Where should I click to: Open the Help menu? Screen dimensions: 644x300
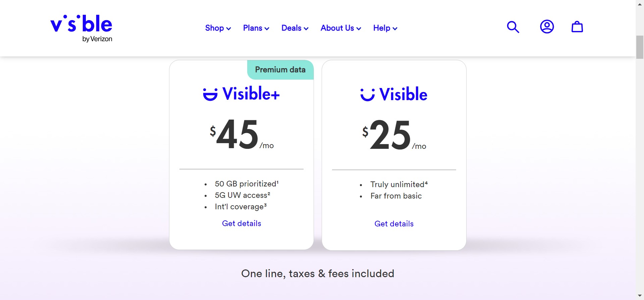[385, 28]
